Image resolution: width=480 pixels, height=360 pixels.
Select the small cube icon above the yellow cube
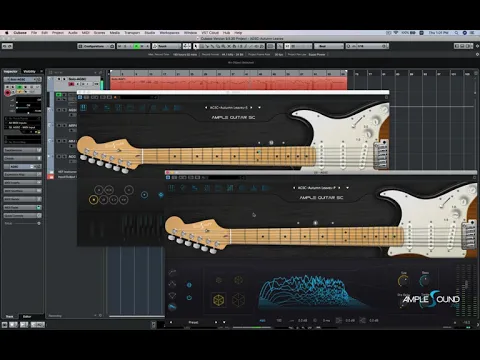pos(219,280)
